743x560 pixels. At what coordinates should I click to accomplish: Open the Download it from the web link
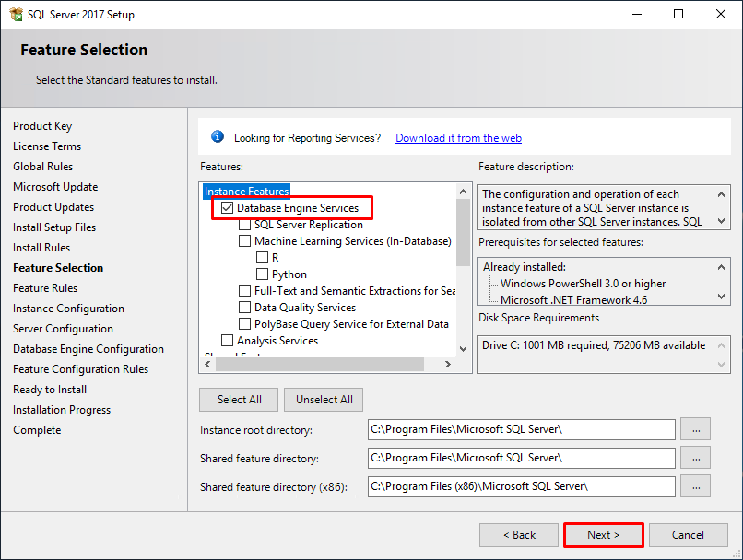[x=458, y=138]
